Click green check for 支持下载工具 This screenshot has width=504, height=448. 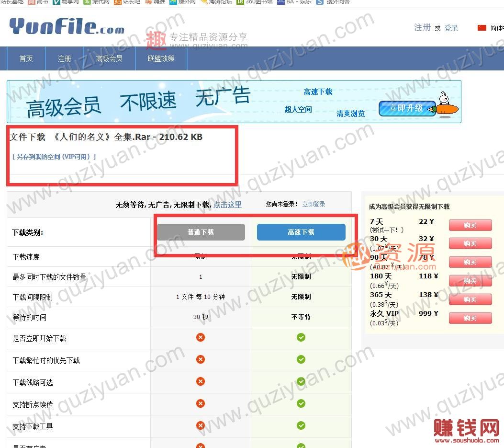point(301,425)
